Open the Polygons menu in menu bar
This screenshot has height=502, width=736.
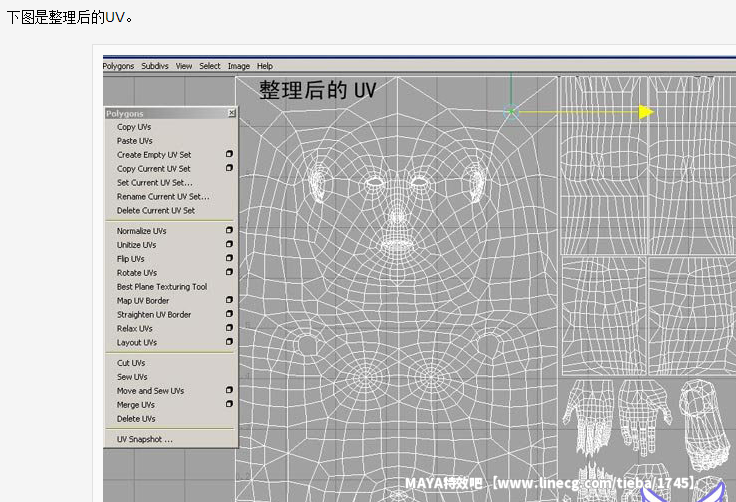(x=118, y=66)
